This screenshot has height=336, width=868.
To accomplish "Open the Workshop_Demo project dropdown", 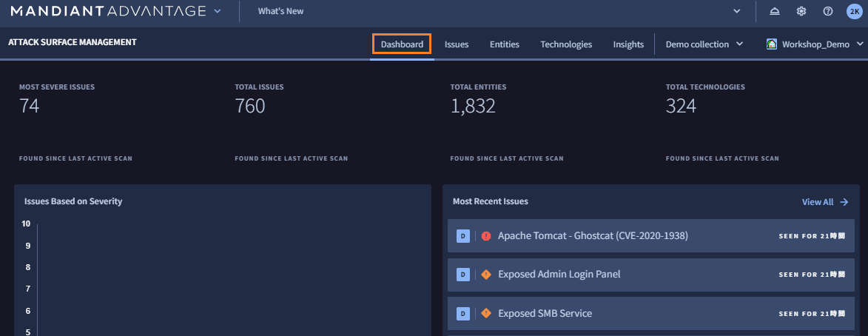I will point(814,44).
